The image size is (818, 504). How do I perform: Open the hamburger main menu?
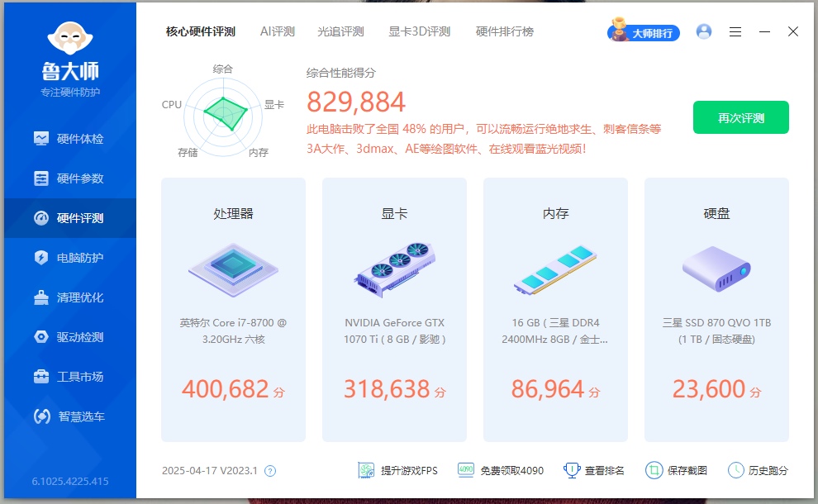[735, 31]
